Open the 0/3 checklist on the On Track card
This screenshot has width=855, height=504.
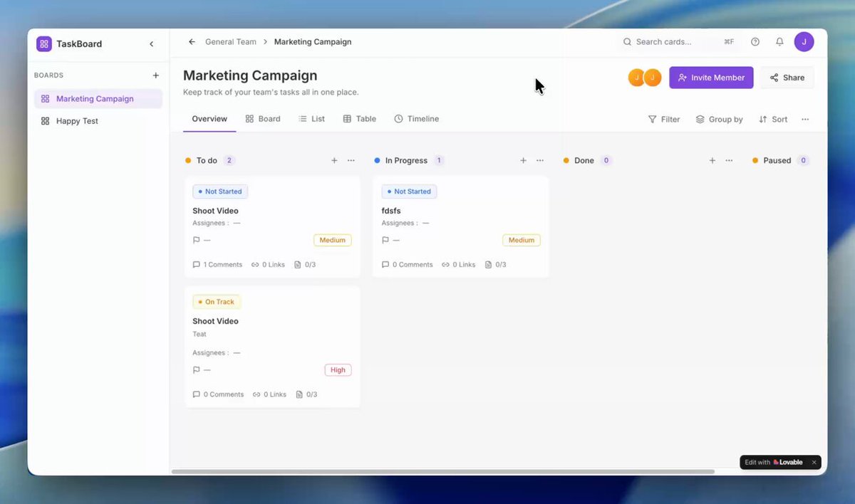pyautogui.click(x=306, y=394)
